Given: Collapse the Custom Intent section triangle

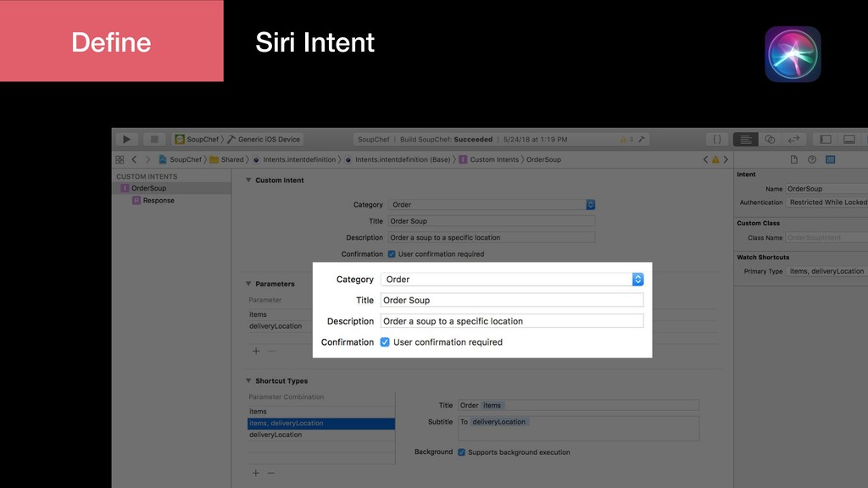Looking at the screenshot, I should (248, 180).
